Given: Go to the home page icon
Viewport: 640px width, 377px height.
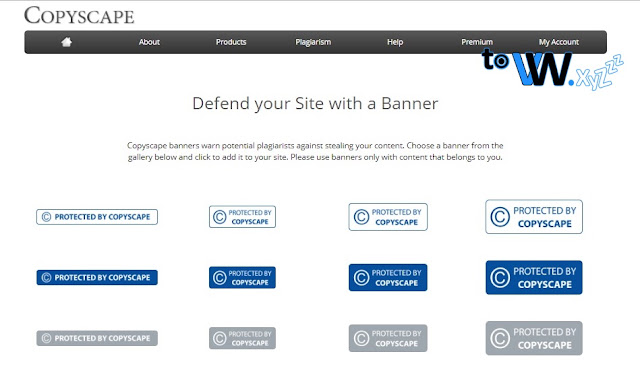Looking at the screenshot, I should tap(67, 42).
